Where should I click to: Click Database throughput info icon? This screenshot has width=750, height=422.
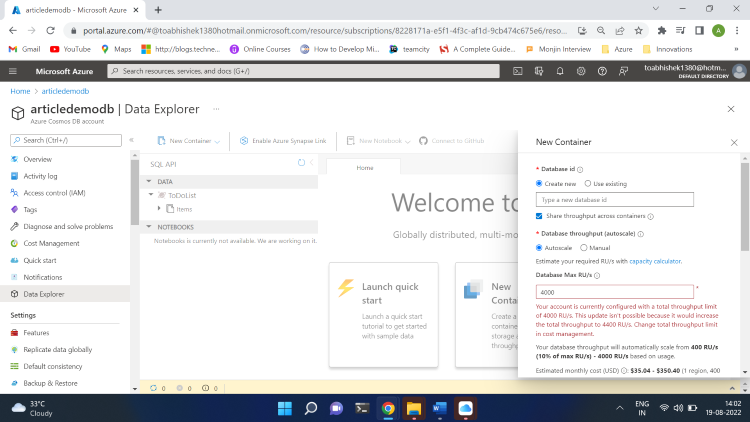click(x=640, y=234)
